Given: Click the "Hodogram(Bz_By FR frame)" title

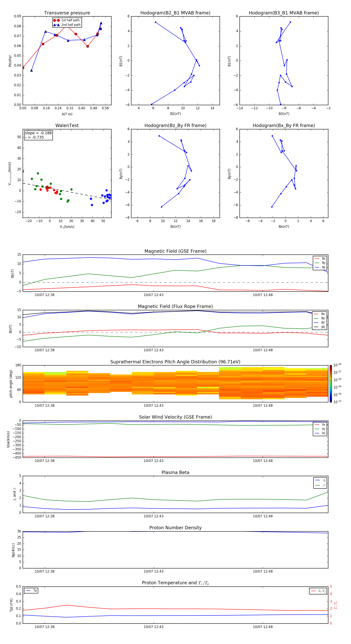Looking at the screenshot, I should click(x=175, y=125).
